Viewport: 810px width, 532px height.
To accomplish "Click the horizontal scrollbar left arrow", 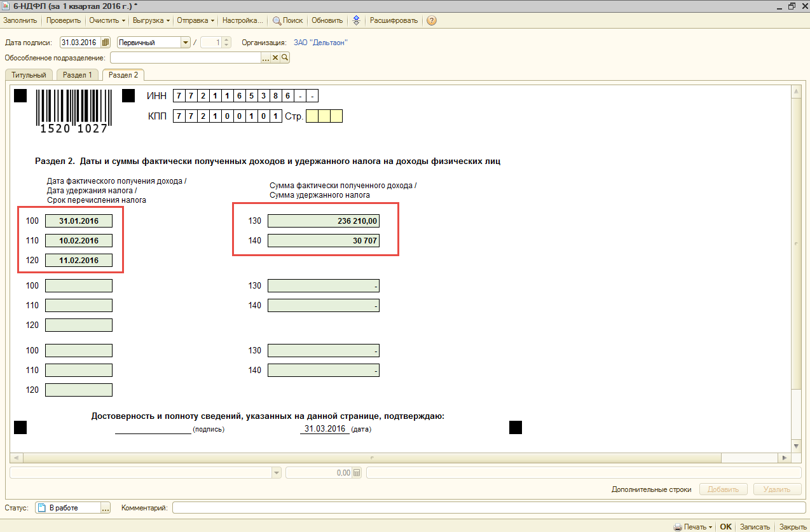I will pos(16,458).
